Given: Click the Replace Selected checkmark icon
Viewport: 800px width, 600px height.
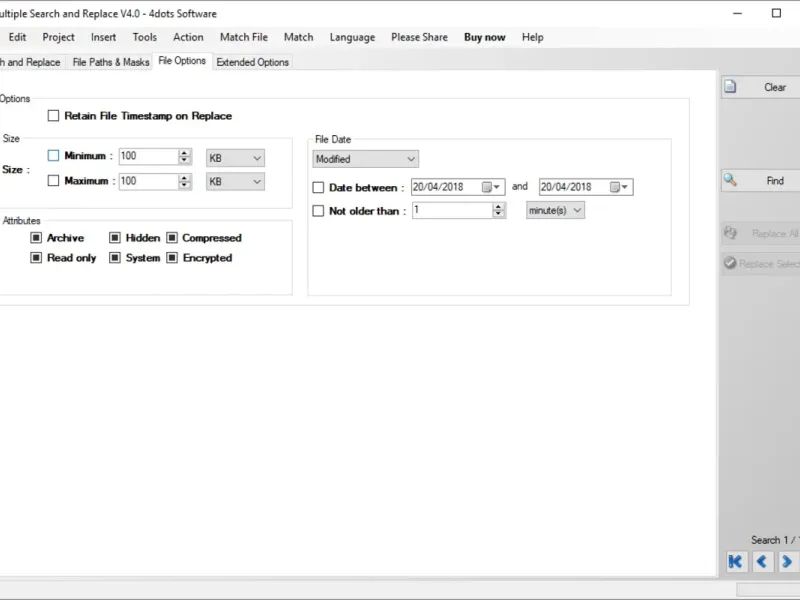Looking at the screenshot, I should pyautogui.click(x=730, y=263).
